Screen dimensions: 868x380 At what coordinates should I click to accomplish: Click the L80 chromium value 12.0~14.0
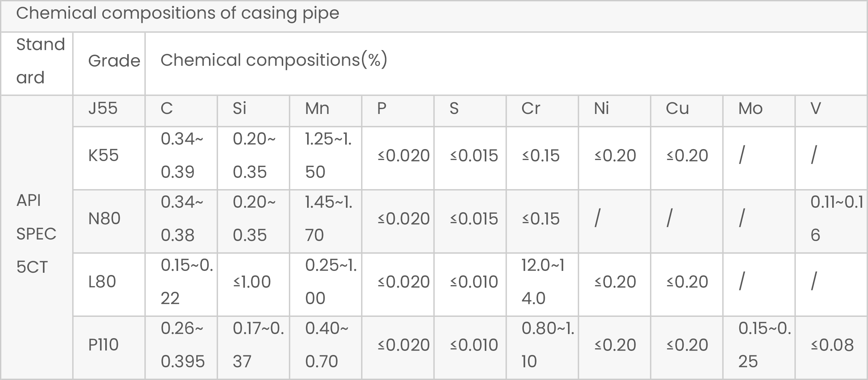543,282
